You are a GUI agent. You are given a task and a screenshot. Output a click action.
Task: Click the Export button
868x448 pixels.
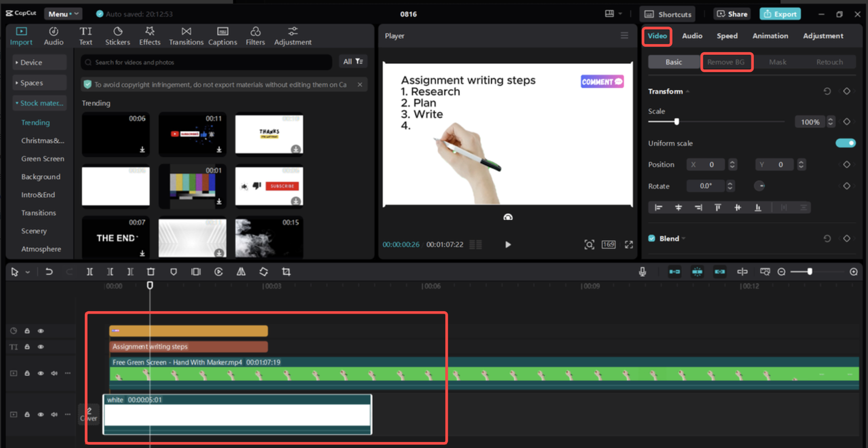[780, 14]
